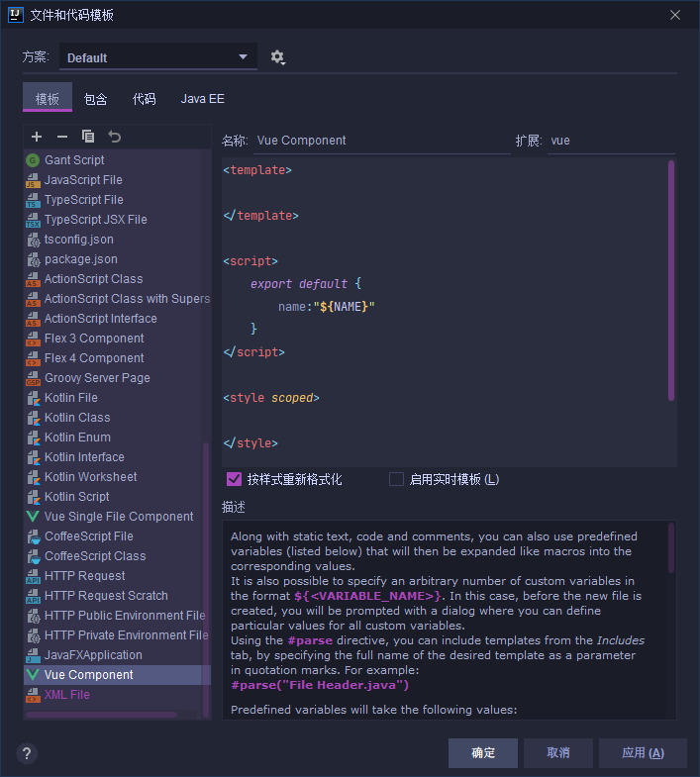Click the JavaScript File icon
This screenshot has height=777, width=700.
[x=33, y=180]
